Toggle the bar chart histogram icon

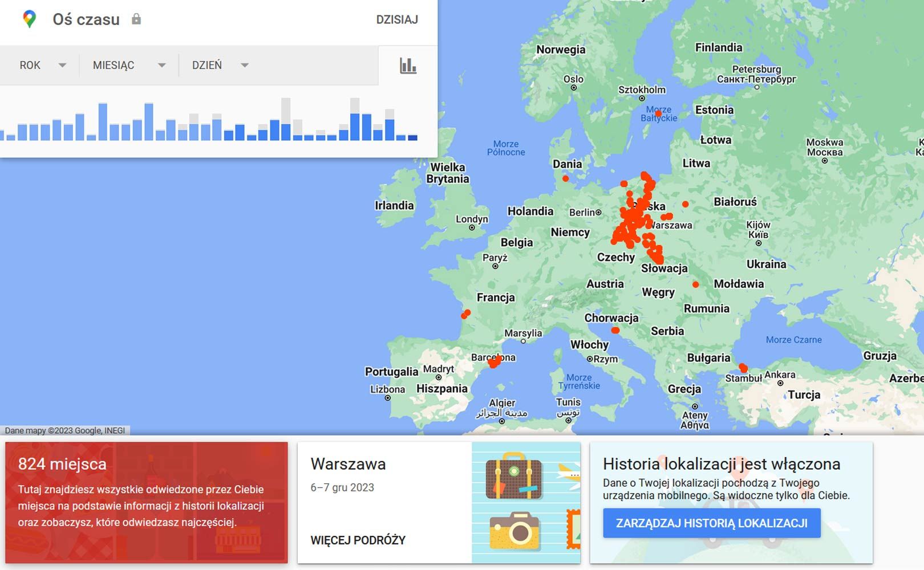408,66
